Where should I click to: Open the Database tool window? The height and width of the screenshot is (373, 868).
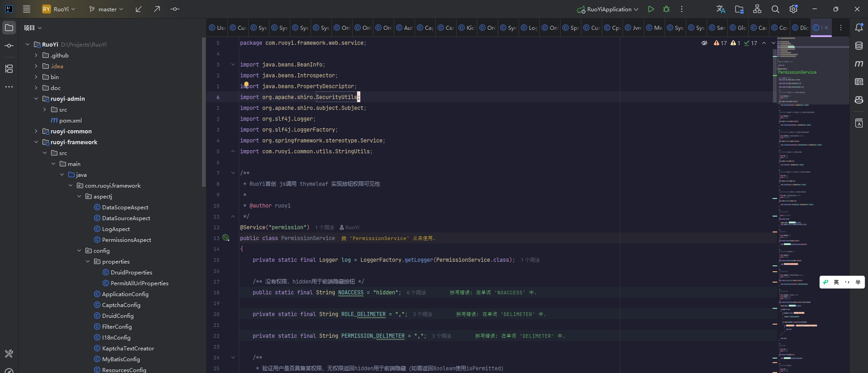(859, 46)
